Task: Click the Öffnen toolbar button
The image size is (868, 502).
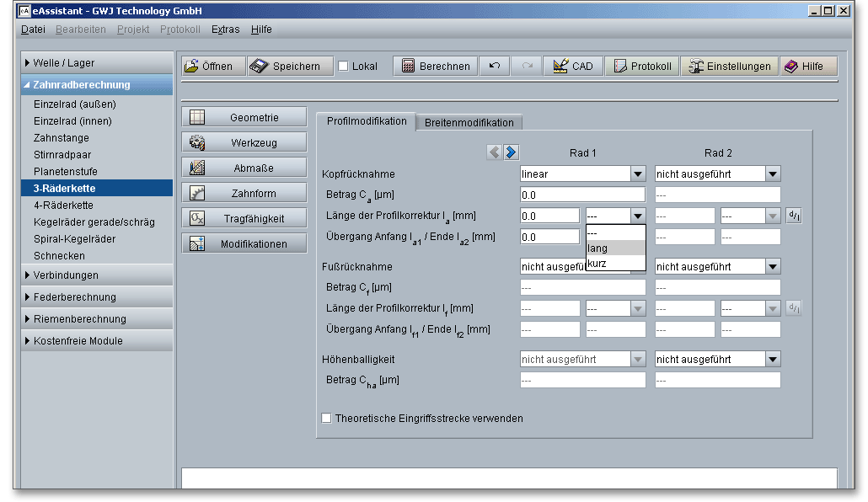Action: (x=212, y=67)
